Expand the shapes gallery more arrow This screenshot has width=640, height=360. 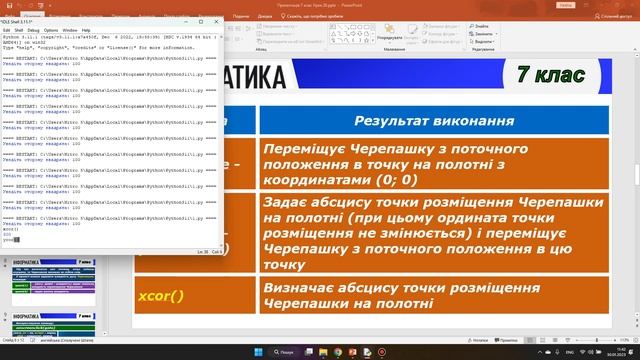373,41
